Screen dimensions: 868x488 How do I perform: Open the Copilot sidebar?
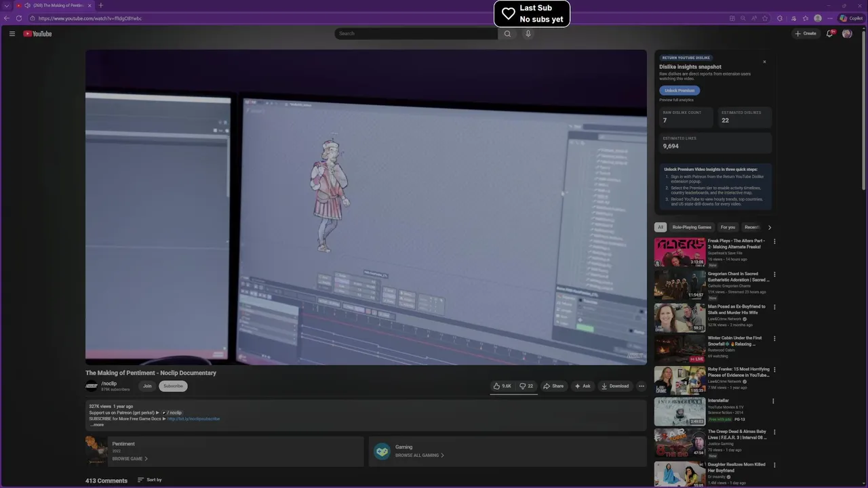[x=852, y=18]
